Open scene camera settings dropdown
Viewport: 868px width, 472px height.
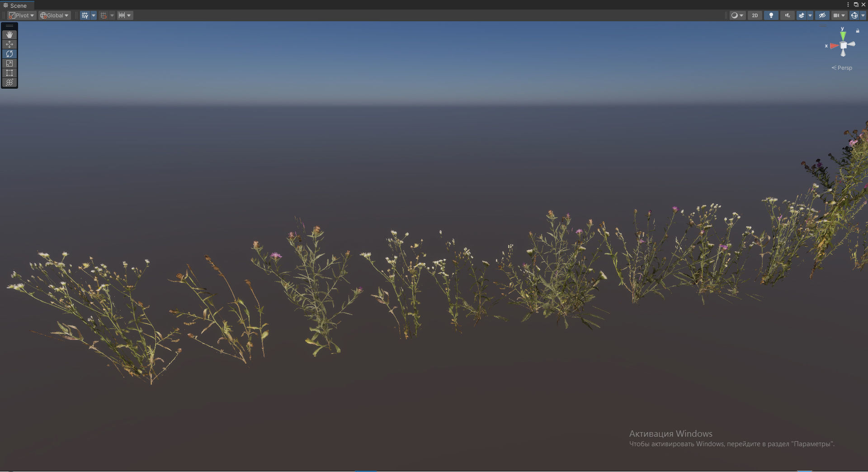pyautogui.click(x=839, y=15)
